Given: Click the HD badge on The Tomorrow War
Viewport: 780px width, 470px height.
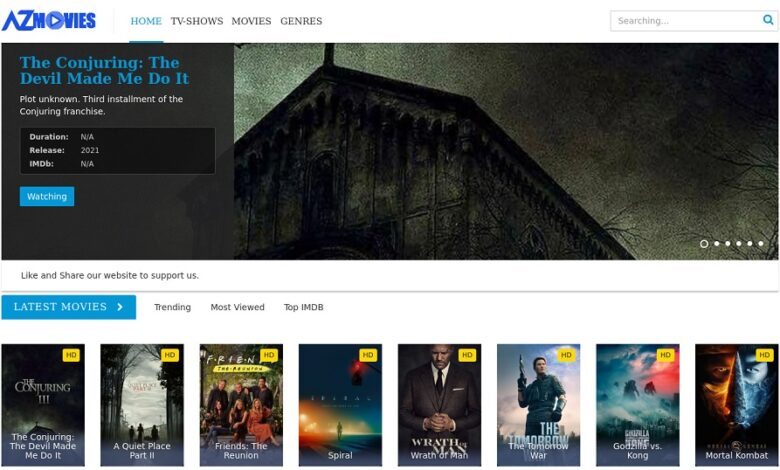Looking at the screenshot, I should [566, 355].
